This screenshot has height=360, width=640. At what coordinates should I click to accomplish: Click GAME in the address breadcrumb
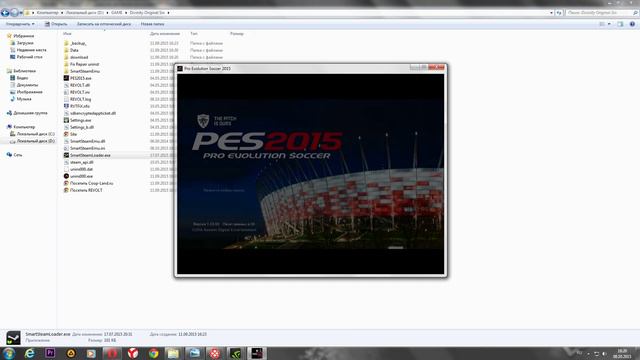coord(117,13)
